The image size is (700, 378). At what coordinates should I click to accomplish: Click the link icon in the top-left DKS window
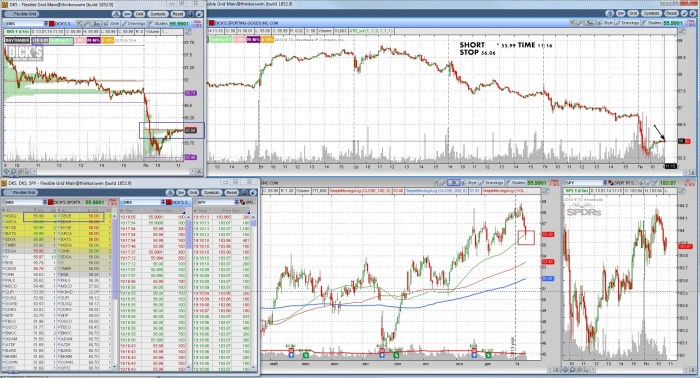pos(127,14)
